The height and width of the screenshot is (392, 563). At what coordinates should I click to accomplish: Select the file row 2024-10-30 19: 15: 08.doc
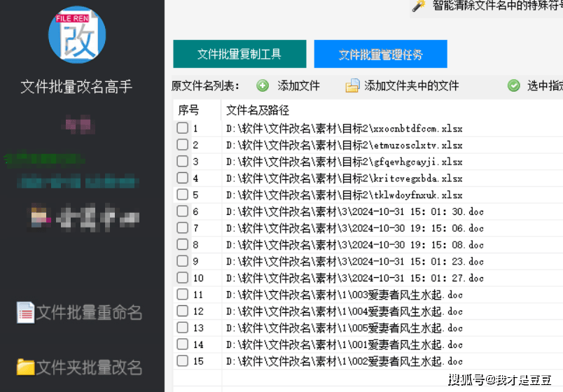(354, 245)
